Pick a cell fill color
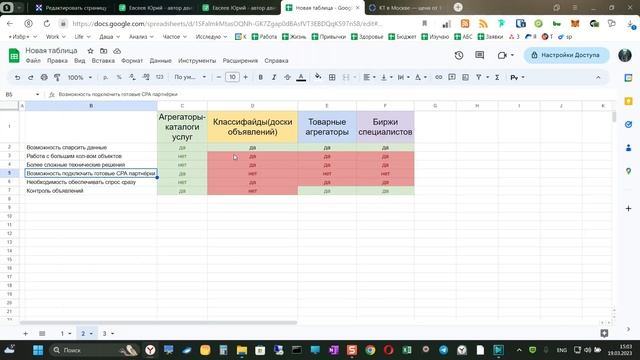640x360 pixels. click(318, 77)
